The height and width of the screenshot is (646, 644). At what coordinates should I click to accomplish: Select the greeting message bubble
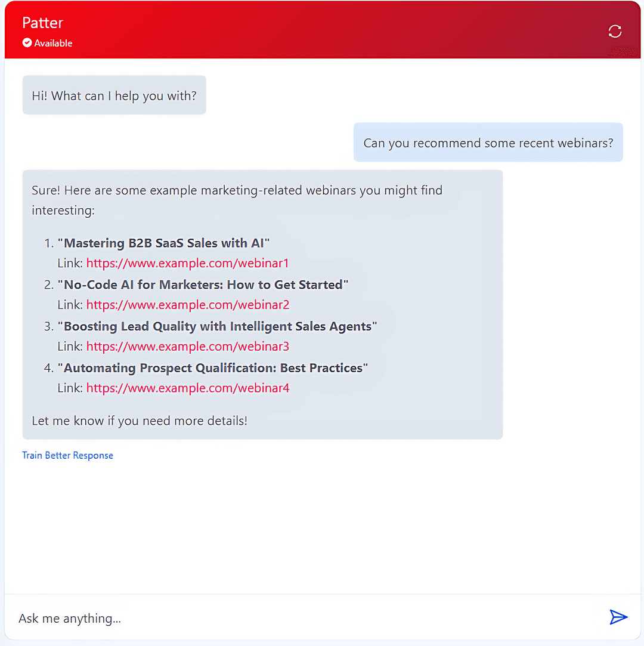(x=114, y=95)
